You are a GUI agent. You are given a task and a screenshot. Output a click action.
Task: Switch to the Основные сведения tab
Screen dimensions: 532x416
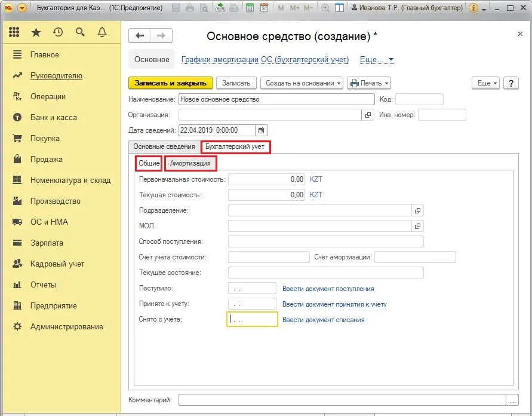pyautogui.click(x=164, y=146)
